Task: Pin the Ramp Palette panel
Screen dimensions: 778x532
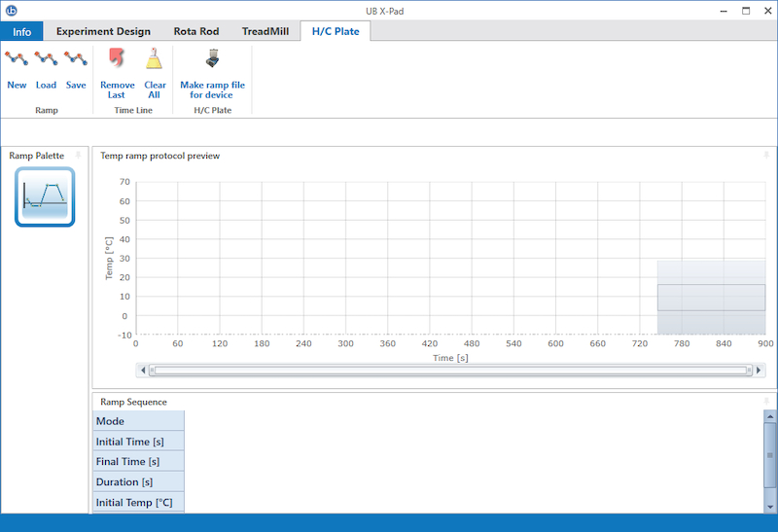Action: click(79, 156)
